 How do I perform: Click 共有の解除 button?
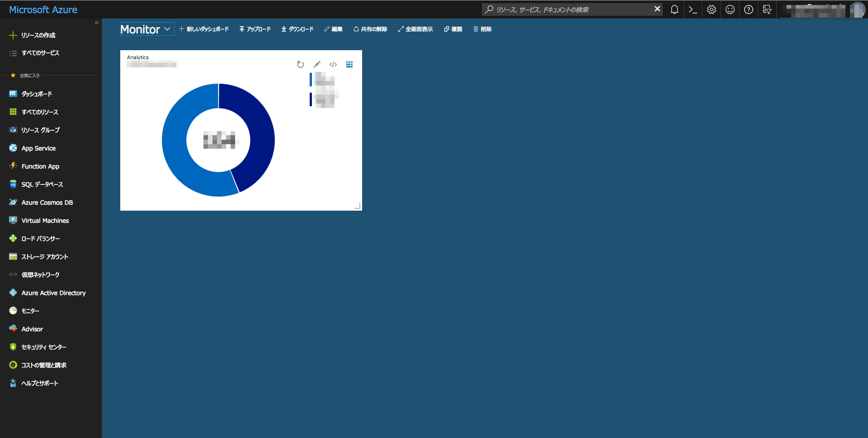(370, 29)
